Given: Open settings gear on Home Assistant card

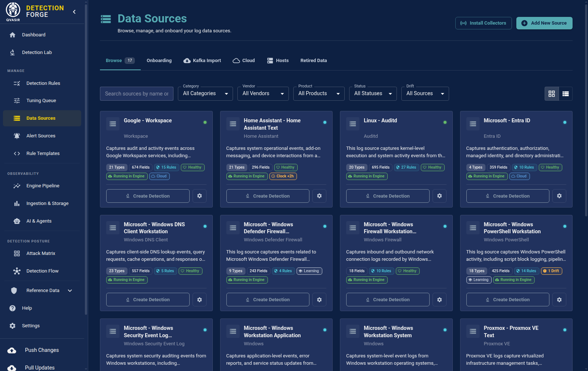Looking at the screenshot, I should (x=319, y=196).
